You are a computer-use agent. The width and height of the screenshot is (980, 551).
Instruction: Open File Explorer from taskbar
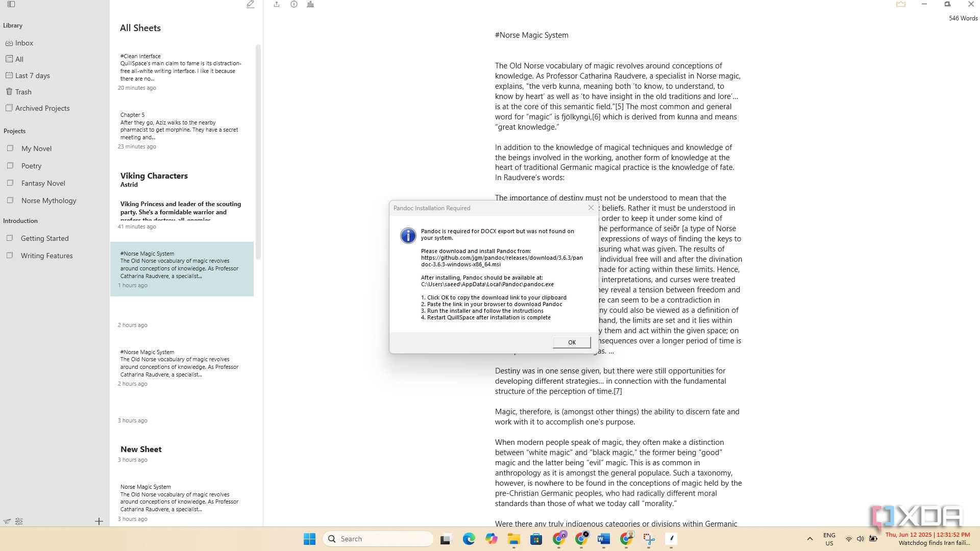513,539
